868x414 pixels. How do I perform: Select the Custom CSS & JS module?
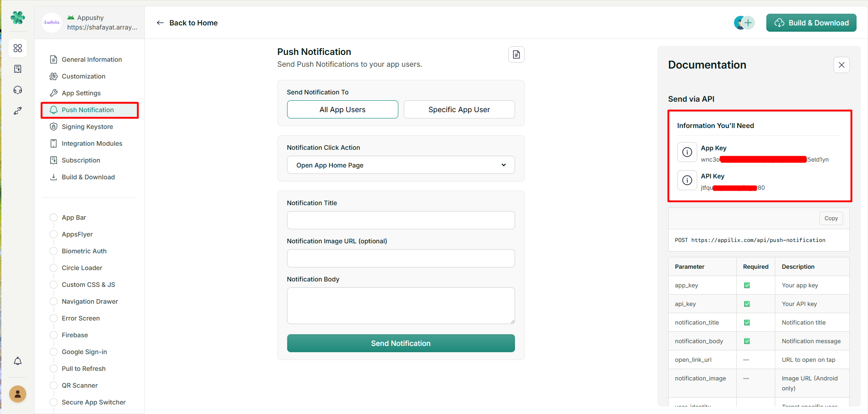tap(88, 285)
